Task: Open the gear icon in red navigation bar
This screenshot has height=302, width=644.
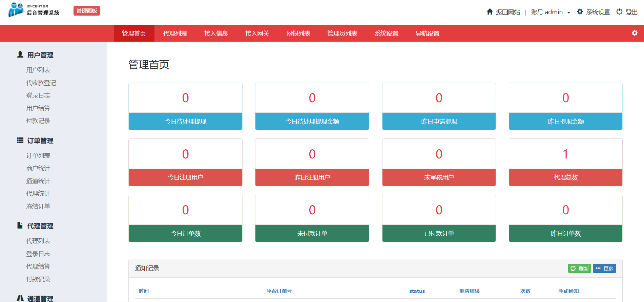Action: pyautogui.click(x=635, y=33)
